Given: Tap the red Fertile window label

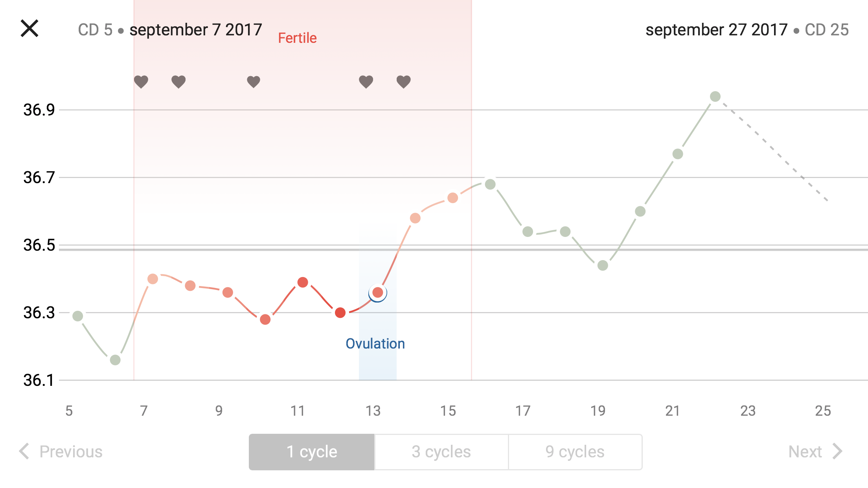Looking at the screenshot, I should (x=297, y=38).
